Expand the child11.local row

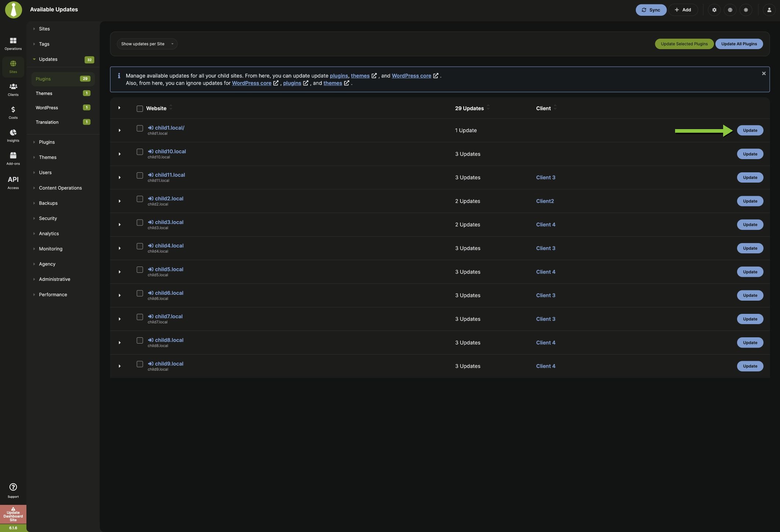point(119,177)
